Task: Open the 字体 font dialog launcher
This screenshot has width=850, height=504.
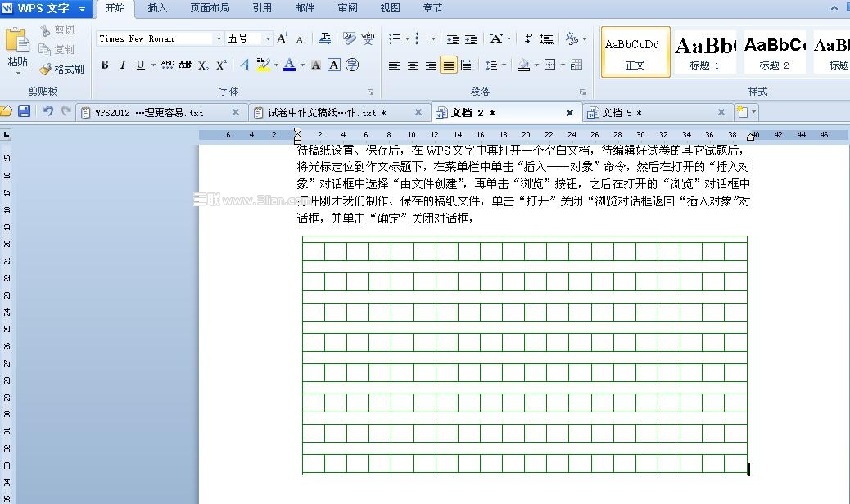Action: [370, 92]
